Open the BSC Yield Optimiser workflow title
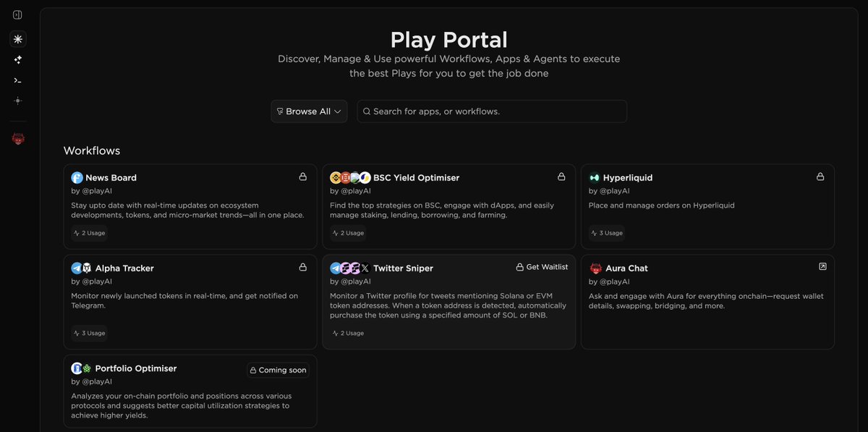This screenshot has width=868, height=432. pyautogui.click(x=416, y=177)
